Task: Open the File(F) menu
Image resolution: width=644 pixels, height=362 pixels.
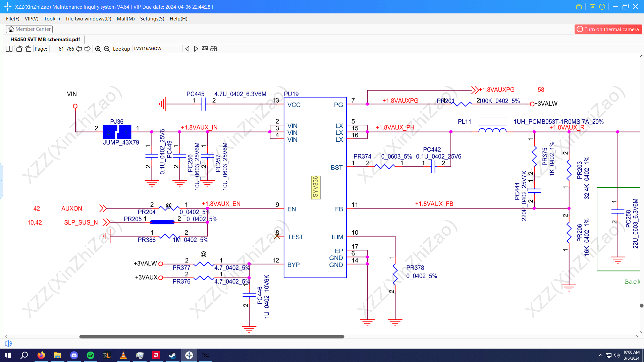Action: coord(12,19)
